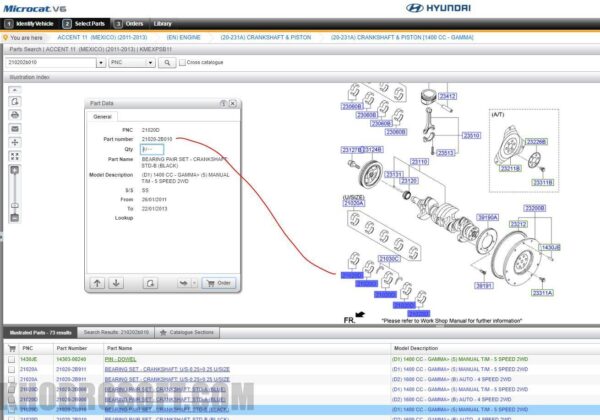Image resolution: width=600 pixels, height=420 pixels.
Task: Open the Library tab
Action: [x=163, y=24]
